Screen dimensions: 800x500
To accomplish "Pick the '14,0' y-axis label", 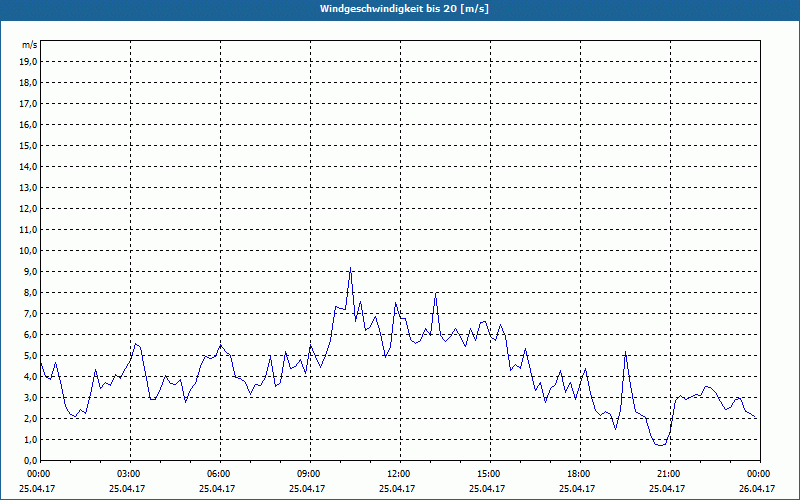I will pyautogui.click(x=29, y=166).
